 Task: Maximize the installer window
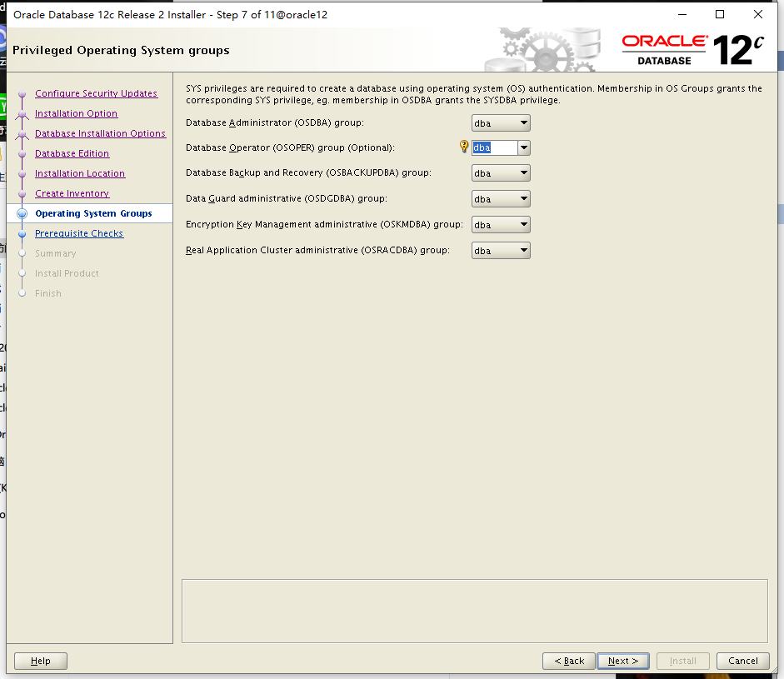click(720, 14)
